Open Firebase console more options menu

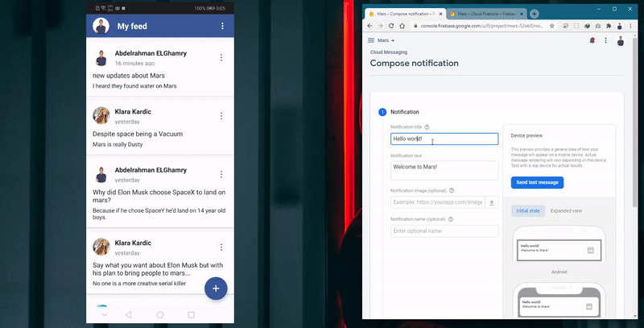[605, 40]
